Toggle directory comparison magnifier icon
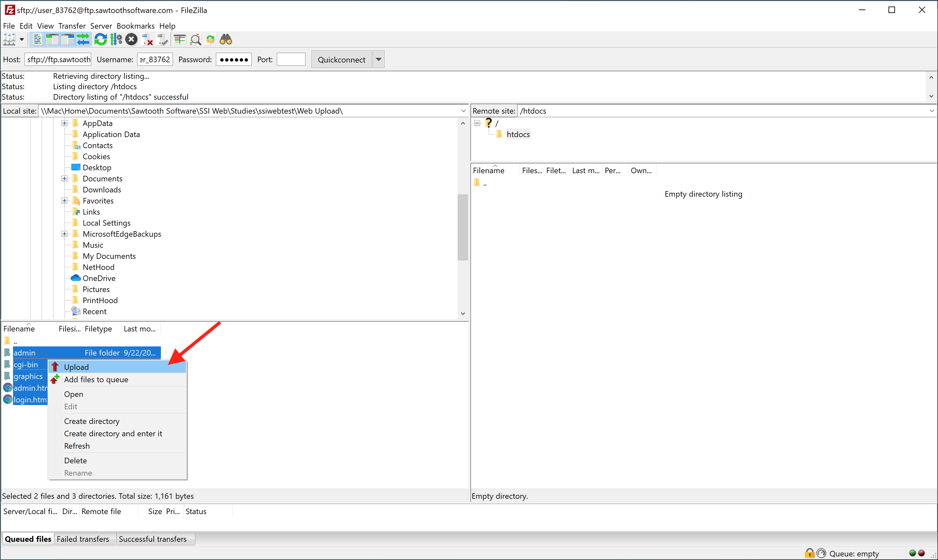The height and width of the screenshot is (560, 938). click(195, 40)
